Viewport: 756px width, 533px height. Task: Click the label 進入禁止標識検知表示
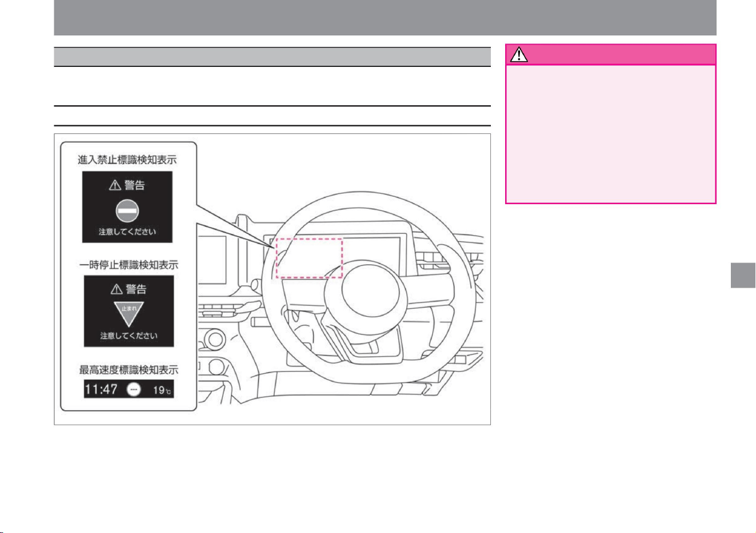pyautogui.click(x=127, y=160)
